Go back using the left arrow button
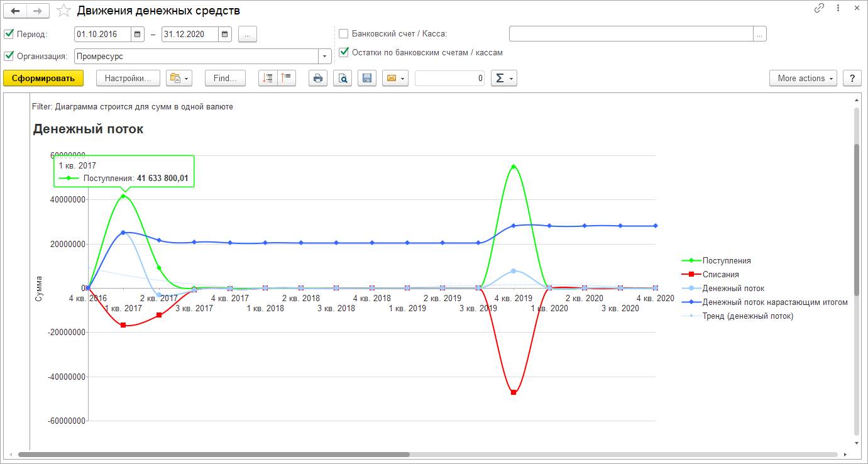 [x=16, y=11]
